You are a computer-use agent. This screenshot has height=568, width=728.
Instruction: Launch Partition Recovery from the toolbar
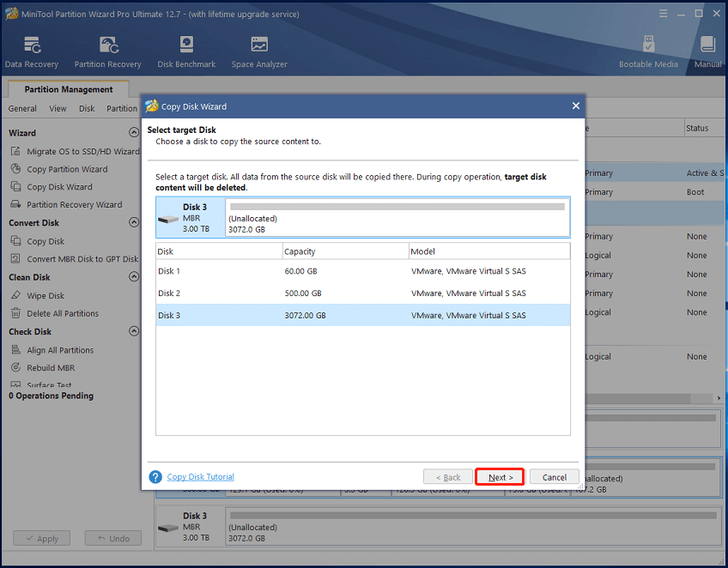(107, 52)
